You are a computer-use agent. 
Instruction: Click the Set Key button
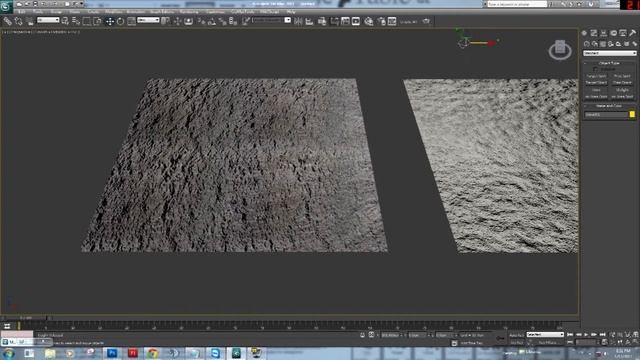pyautogui.click(x=517, y=342)
